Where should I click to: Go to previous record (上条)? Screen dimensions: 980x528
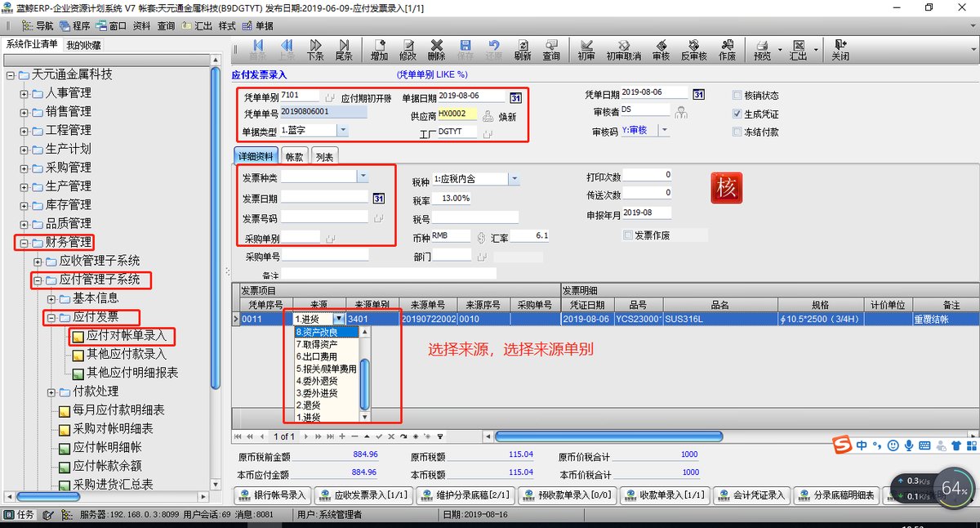pos(287,50)
